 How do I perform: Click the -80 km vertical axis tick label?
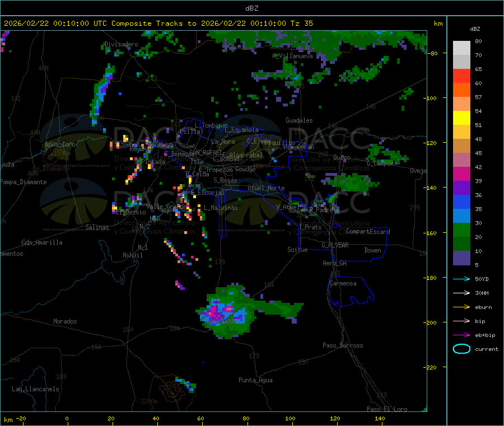(x=434, y=53)
